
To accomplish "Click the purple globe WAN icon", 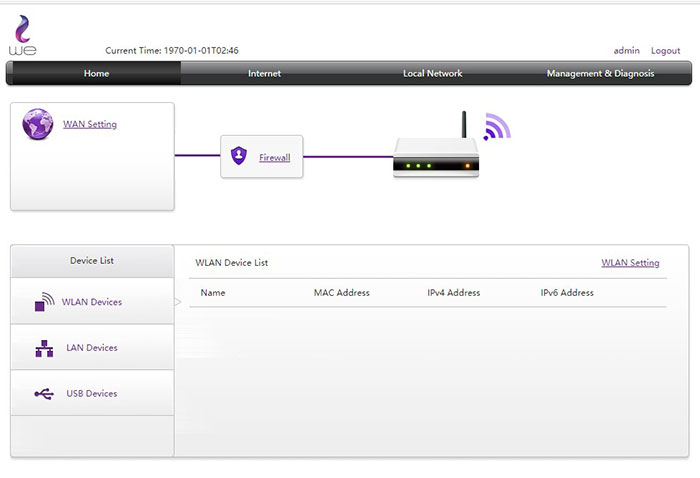I will [x=37, y=125].
